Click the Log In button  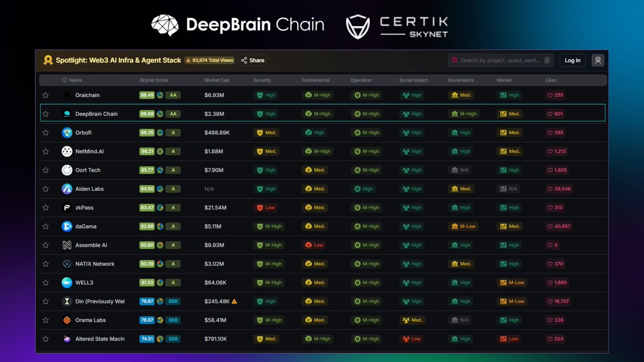click(x=573, y=60)
